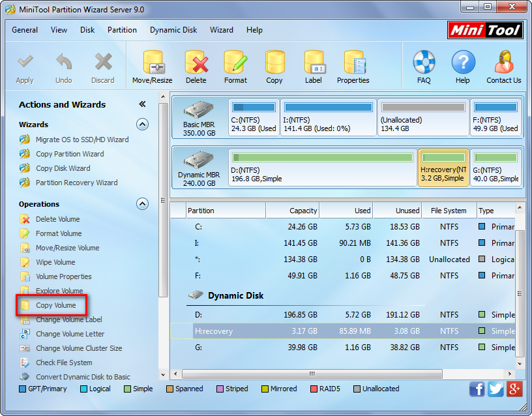Screen dimensions: 532x416
Task: Click the Apply checkmark icon
Action: (25, 63)
